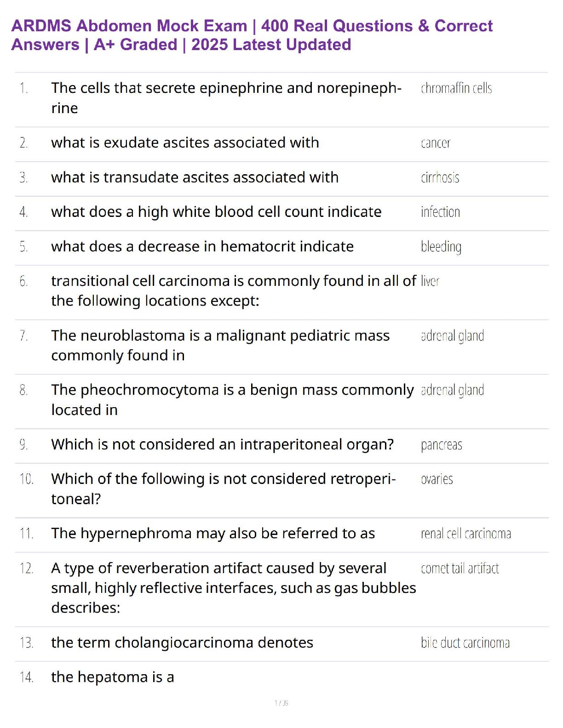Click the answer "renal cell carcinoma"
Viewport: 563px width, 728px height.
click(465, 534)
